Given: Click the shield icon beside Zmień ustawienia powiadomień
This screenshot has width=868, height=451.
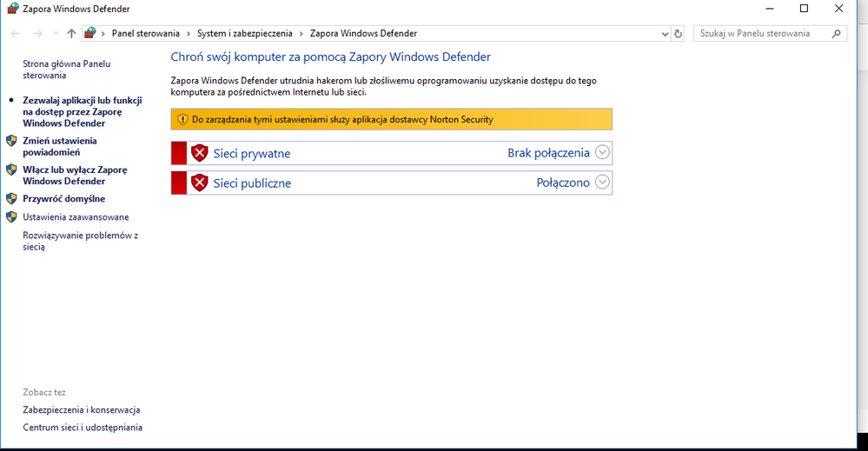Looking at the screenshot, I should [x=11, y=141].
